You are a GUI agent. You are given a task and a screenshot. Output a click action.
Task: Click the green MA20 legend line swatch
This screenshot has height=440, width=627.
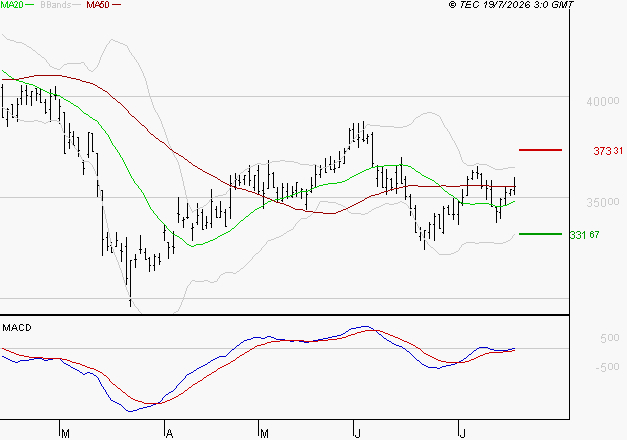30,5
